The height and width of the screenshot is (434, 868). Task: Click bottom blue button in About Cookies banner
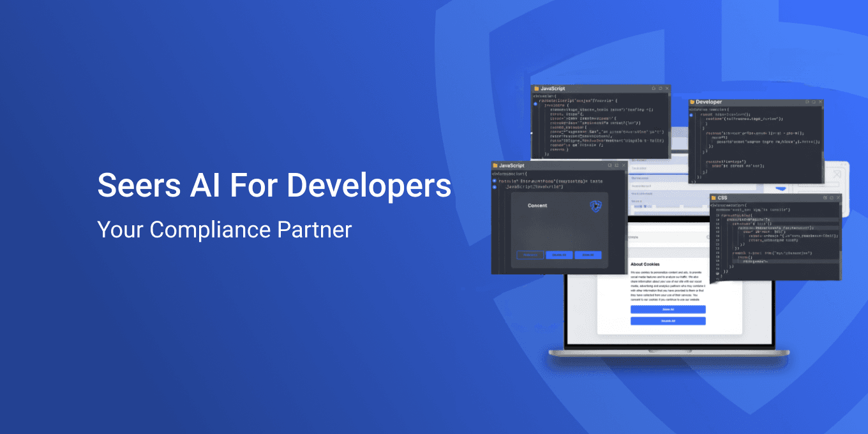(x=668, y=321)
